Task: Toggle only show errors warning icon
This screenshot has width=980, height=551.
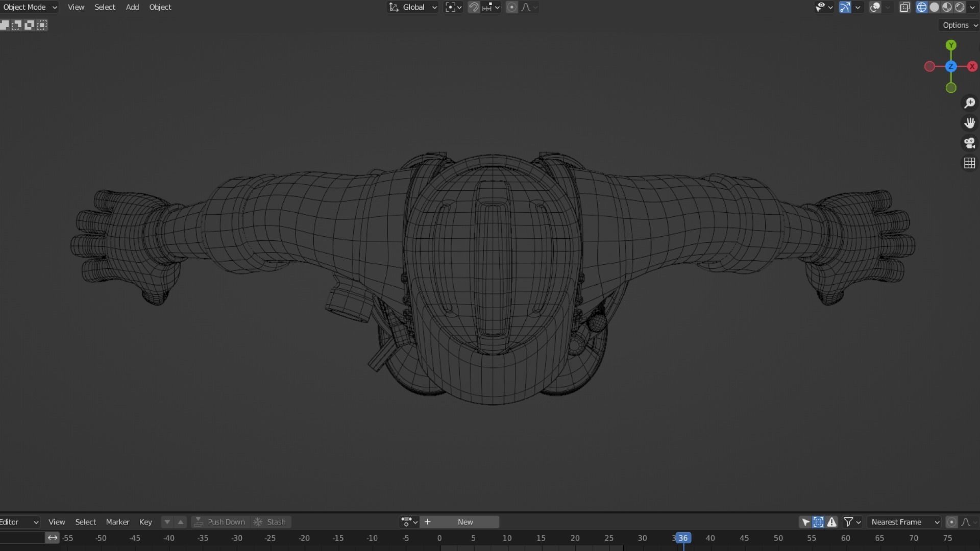Action: [x=832, y=522]
